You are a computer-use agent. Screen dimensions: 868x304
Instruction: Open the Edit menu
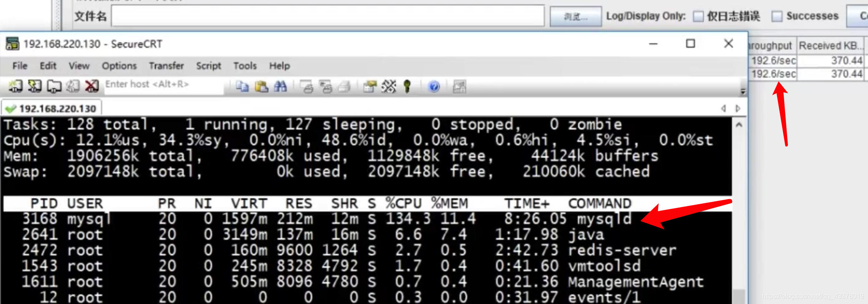point(48,66)
